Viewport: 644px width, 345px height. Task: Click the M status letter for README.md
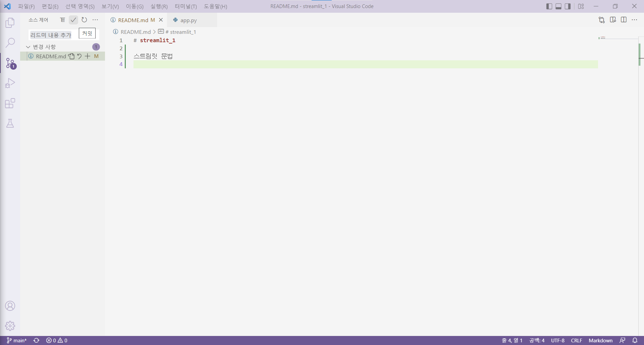(x=96, y=56)
